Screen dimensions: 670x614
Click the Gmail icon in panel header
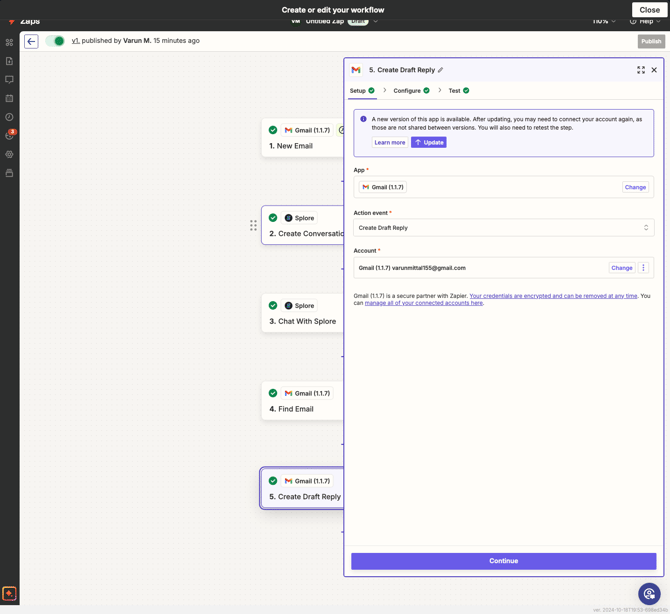(356, 70)
